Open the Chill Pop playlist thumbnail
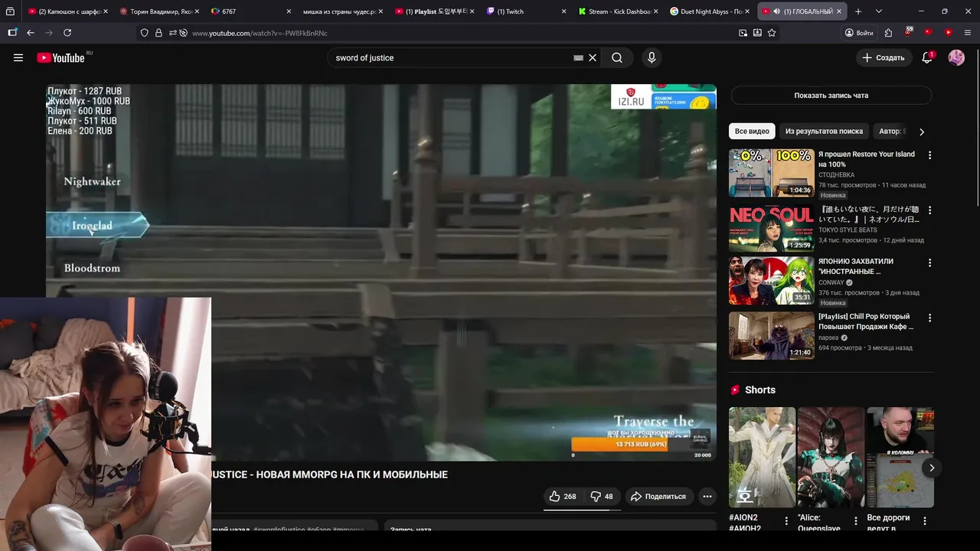 (x=771, y=335)
